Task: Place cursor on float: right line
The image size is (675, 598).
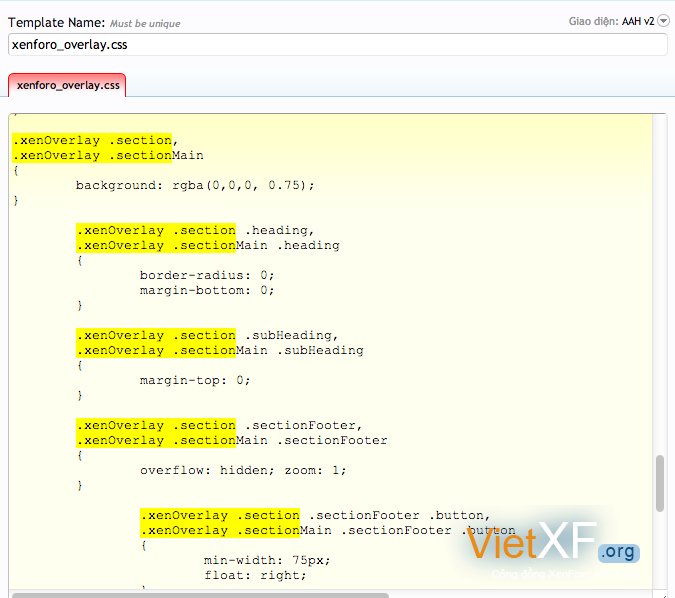Action: click(x=254, y=575)
